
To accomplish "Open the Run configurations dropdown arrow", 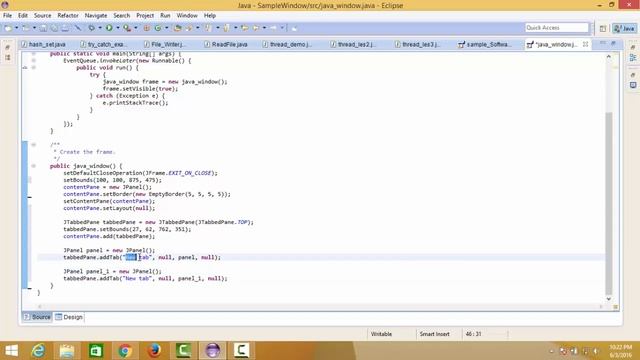I will [118, 28].
